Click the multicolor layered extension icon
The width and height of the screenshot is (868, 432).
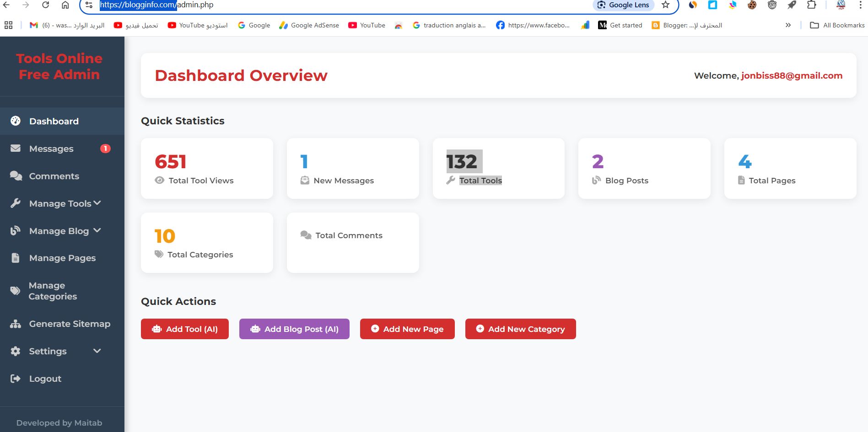point(733,5)
